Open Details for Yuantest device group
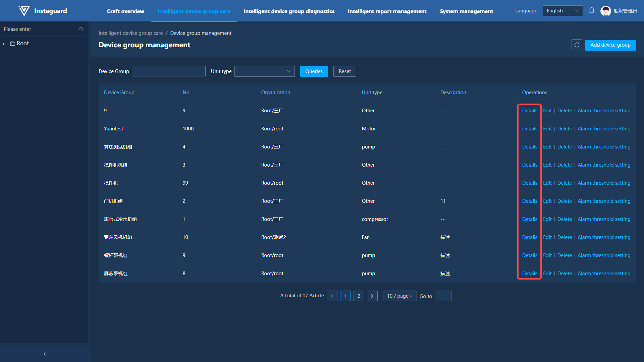 529,129
